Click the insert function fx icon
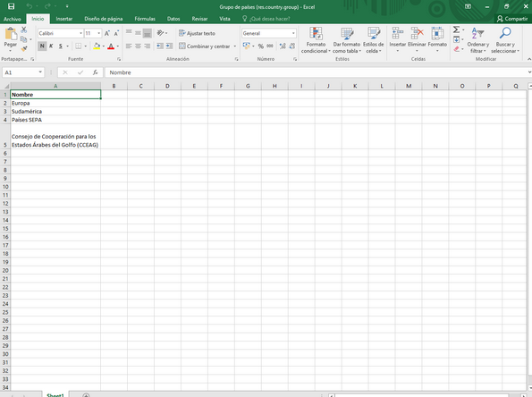Screen dimensions: 532x397 [96, 72]
